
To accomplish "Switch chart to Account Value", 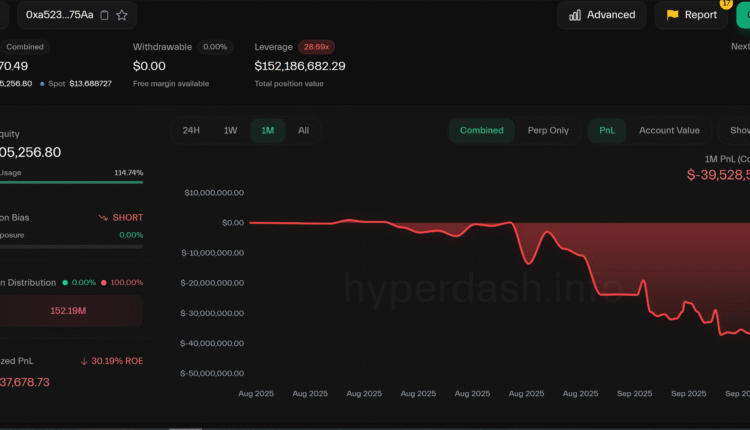I will click(669, 130).
